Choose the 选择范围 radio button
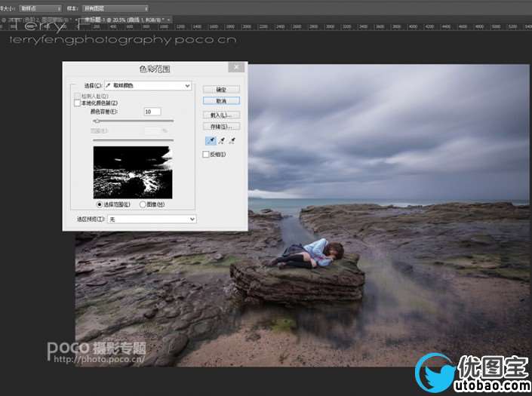This screenshot has height=396, width=532. click(99, 204)
